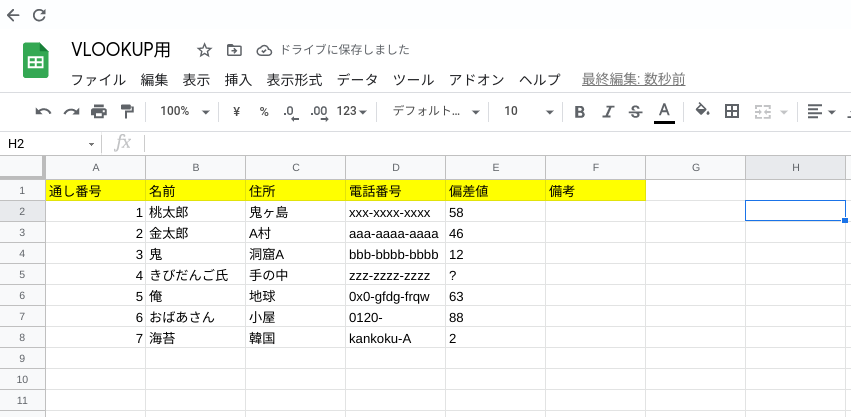
Task: Open the zoom 100% dropdown
Action: click(x=185, y=112)
